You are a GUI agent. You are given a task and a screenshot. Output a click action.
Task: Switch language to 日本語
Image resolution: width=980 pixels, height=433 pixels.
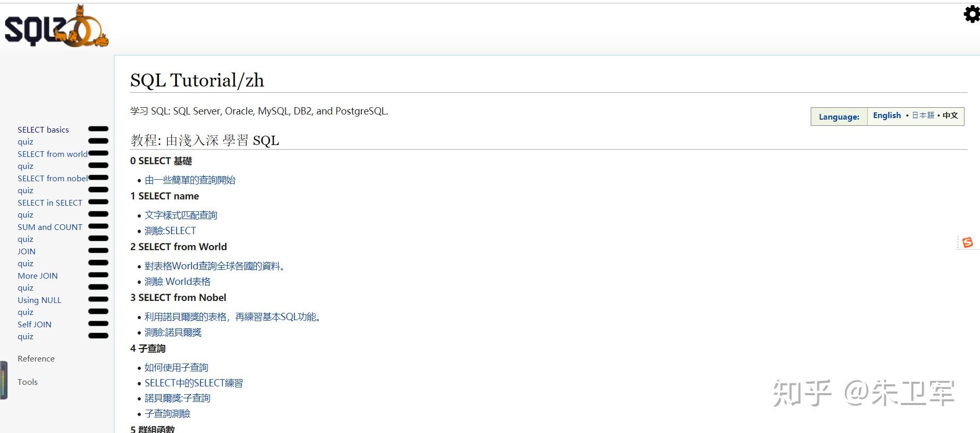click(x=923, y=116)
